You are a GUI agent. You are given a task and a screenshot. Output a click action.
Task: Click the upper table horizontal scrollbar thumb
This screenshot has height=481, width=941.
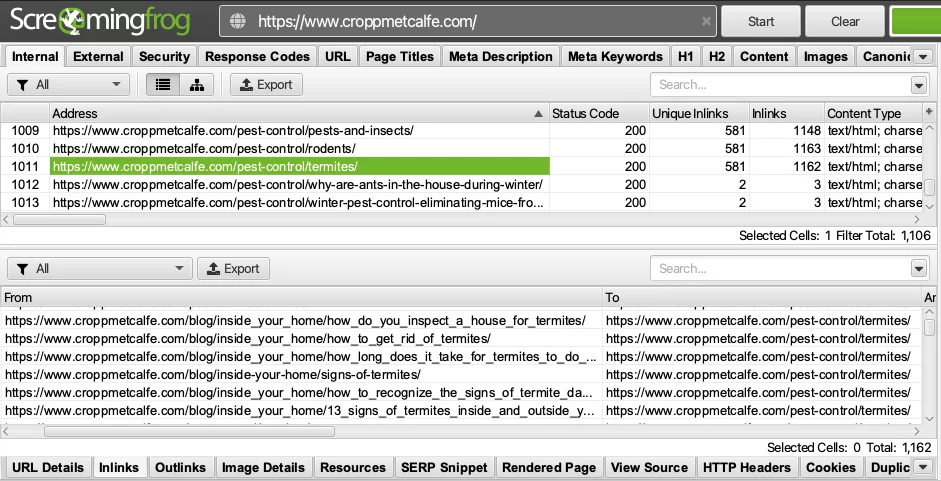click(x=59, y=220)
